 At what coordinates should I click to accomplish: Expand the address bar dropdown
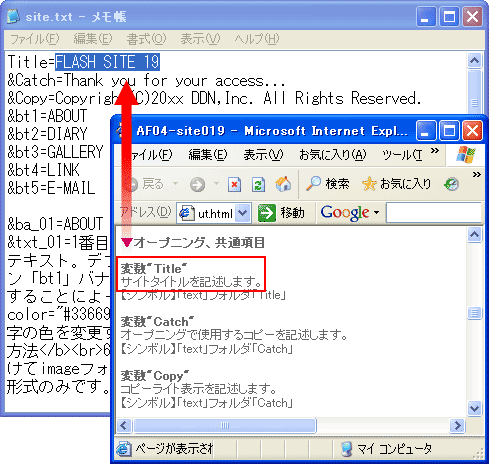(x=243, y=212)
